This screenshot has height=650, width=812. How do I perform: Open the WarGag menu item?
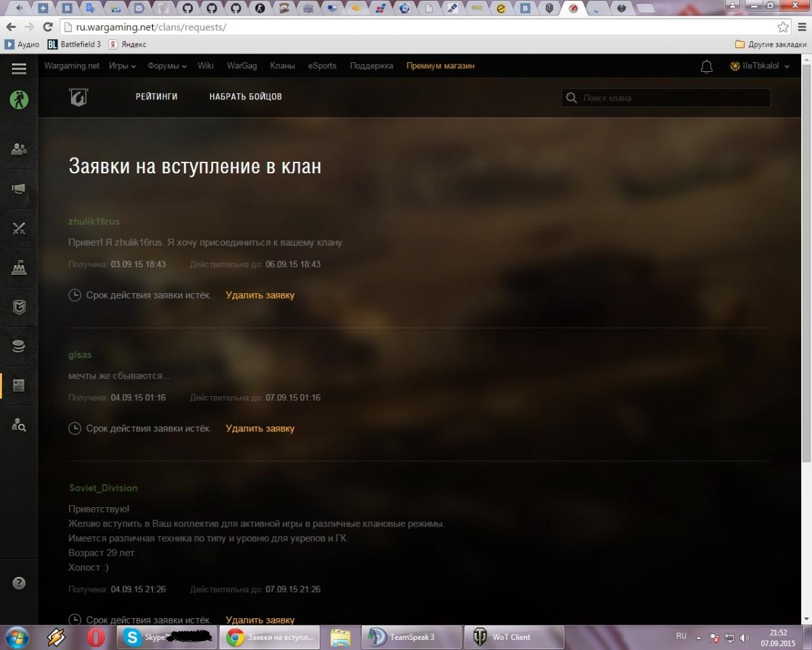click(242, 66)
